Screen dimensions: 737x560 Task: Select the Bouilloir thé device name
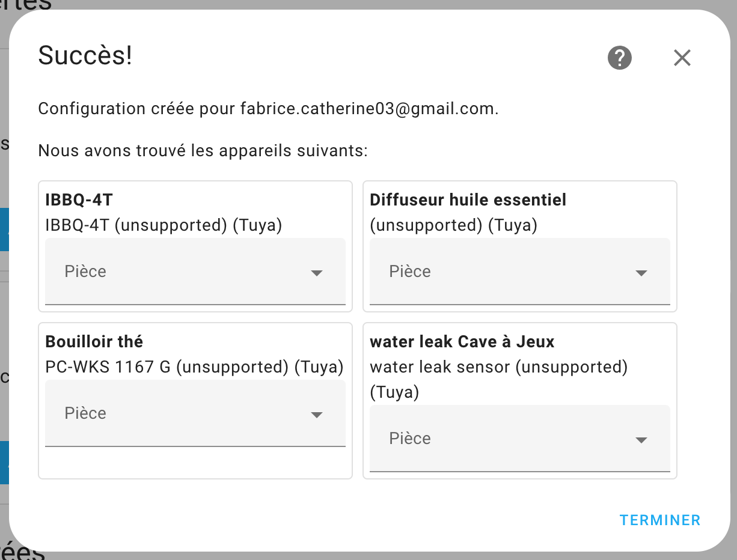[94, 342]
